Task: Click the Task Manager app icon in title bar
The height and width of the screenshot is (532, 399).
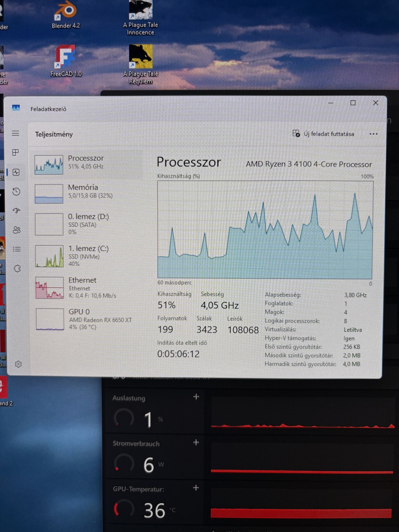Action: (x=16, y=108)
